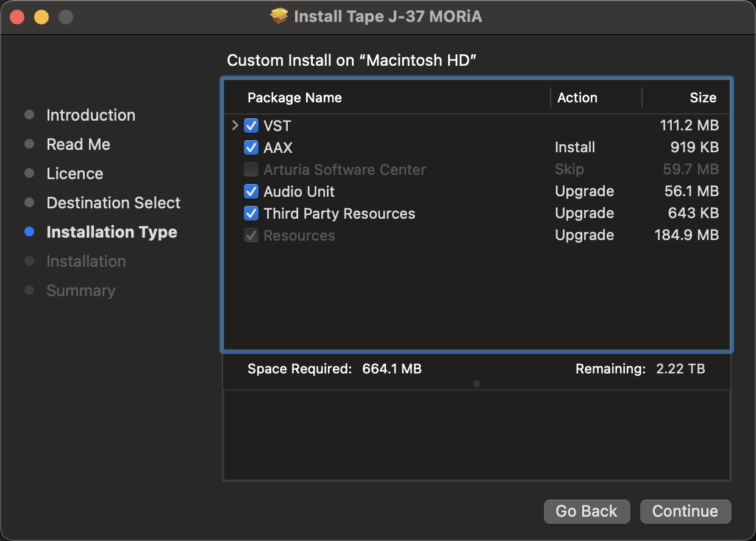Click the installer package box icon in title bar
This screenshot has height=541, width=756.
tap(279, 16)
